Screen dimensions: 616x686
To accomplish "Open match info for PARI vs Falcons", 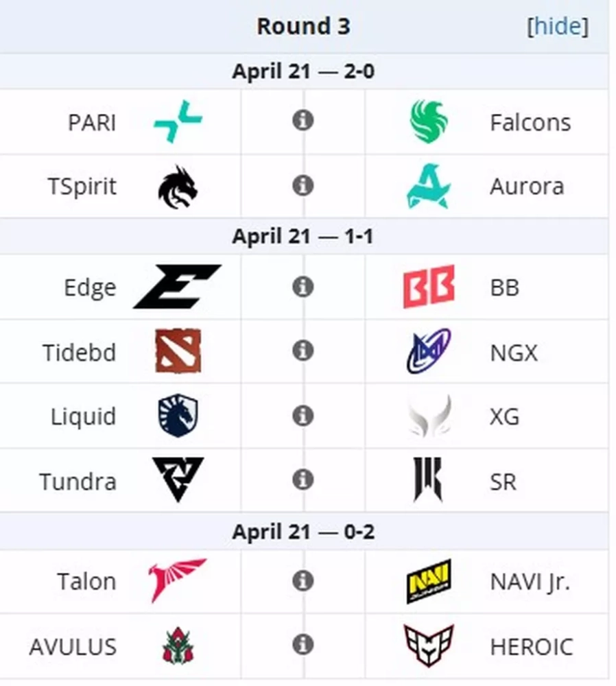I will coord(303,121).
